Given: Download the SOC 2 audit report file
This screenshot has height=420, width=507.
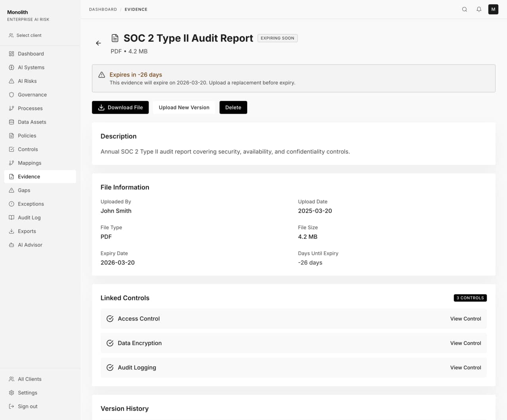Looking at the screenshot, I should point(120,107).
